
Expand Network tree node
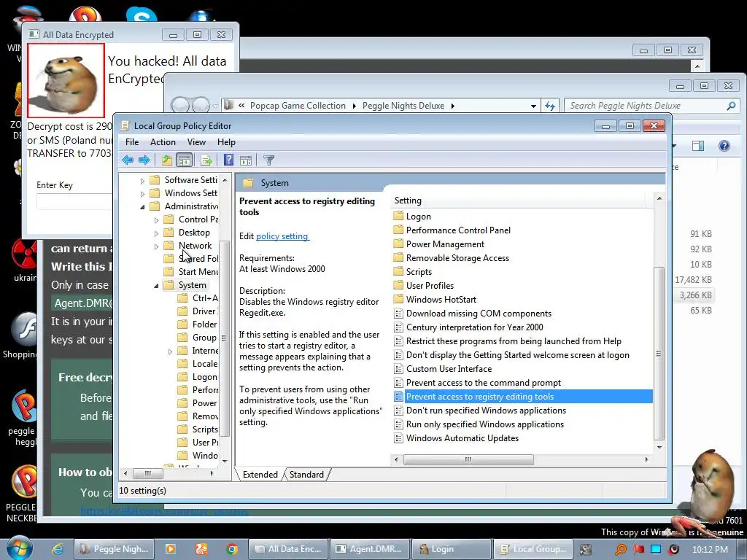[x=156, y=246]
